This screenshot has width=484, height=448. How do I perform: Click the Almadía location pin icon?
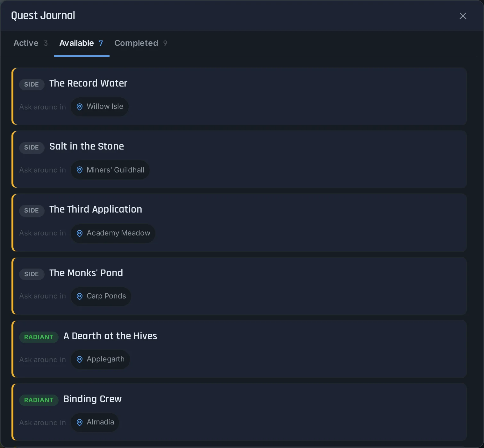click(80, 422)
